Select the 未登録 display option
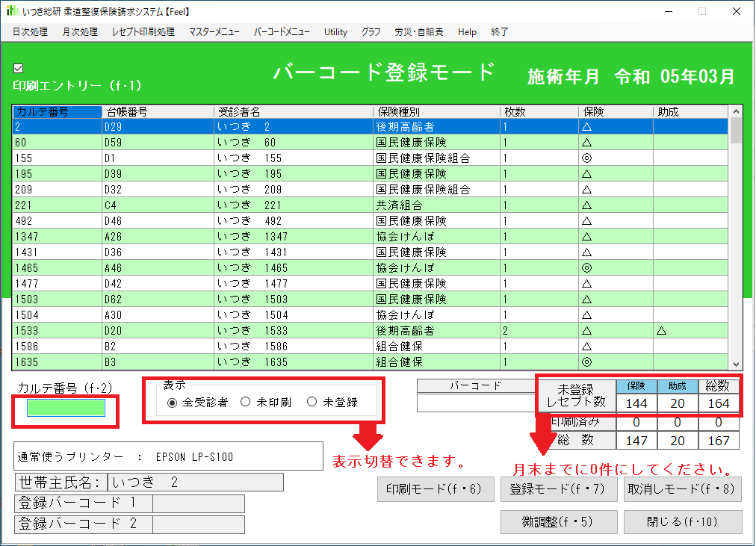The image size is (756, 546). [312, 403]
